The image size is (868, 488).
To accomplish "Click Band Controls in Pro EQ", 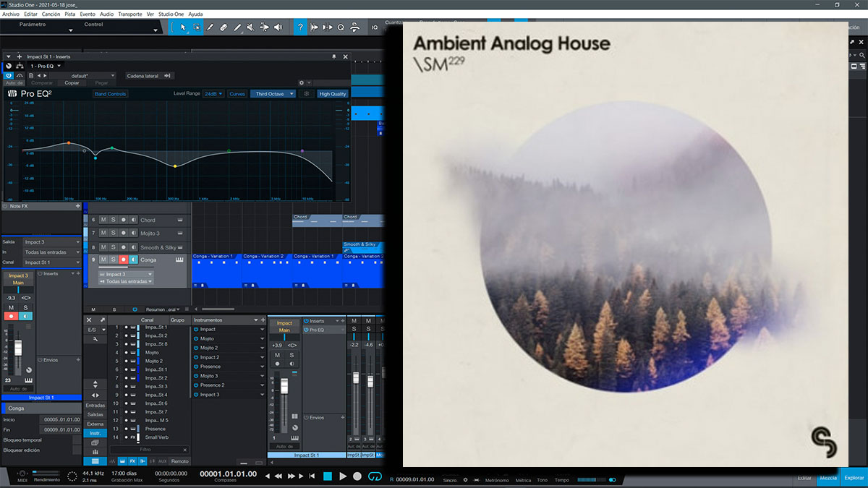I will click(110, 94).
